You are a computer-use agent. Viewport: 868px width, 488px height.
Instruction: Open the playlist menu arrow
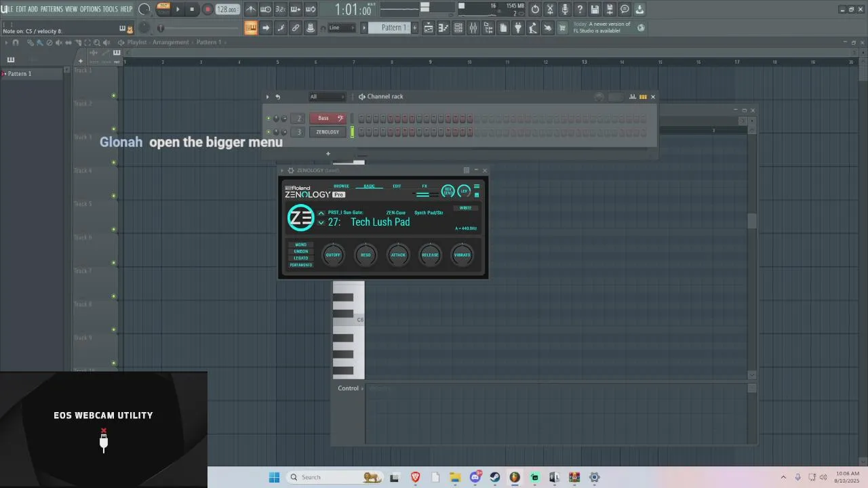[x=6, y=43]
